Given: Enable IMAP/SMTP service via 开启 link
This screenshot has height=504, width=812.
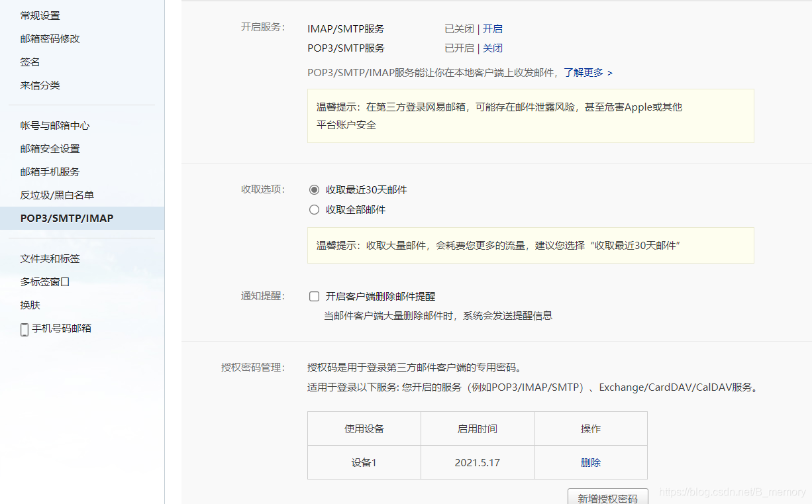Looking at the screenshot, I should click(494, 28).
